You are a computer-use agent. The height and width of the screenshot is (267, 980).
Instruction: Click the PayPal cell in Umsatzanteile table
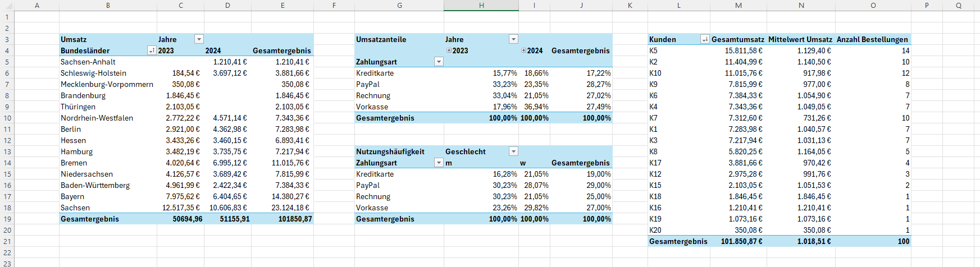368,84
